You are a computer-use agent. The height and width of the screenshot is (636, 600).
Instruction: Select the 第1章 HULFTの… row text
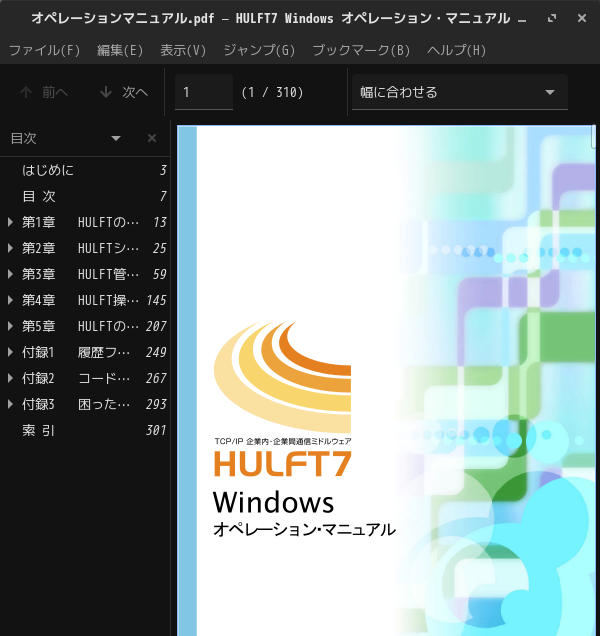click(x=80, y=222)
